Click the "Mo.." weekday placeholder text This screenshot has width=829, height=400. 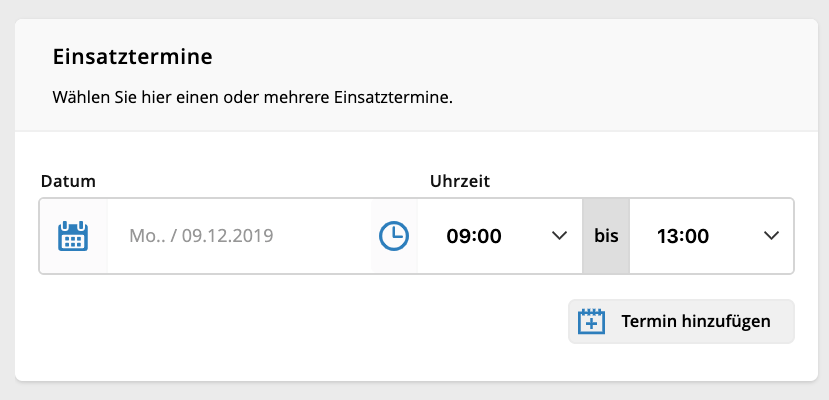[146, 236]
